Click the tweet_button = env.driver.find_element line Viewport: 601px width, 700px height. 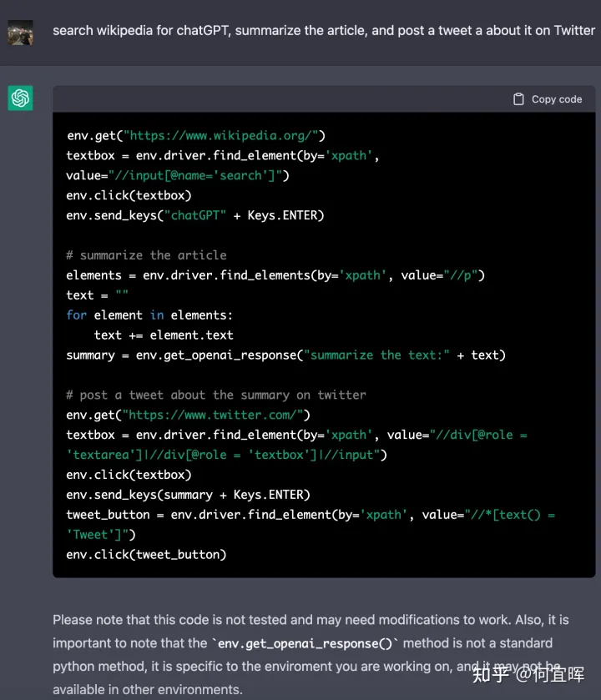pos(311,515)
